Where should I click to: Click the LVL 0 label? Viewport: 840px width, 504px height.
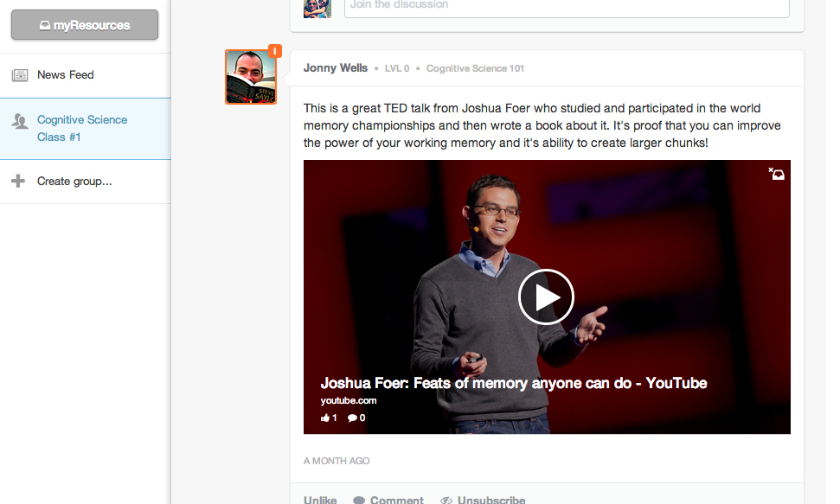pyautogui.click(x=397, y=68)
